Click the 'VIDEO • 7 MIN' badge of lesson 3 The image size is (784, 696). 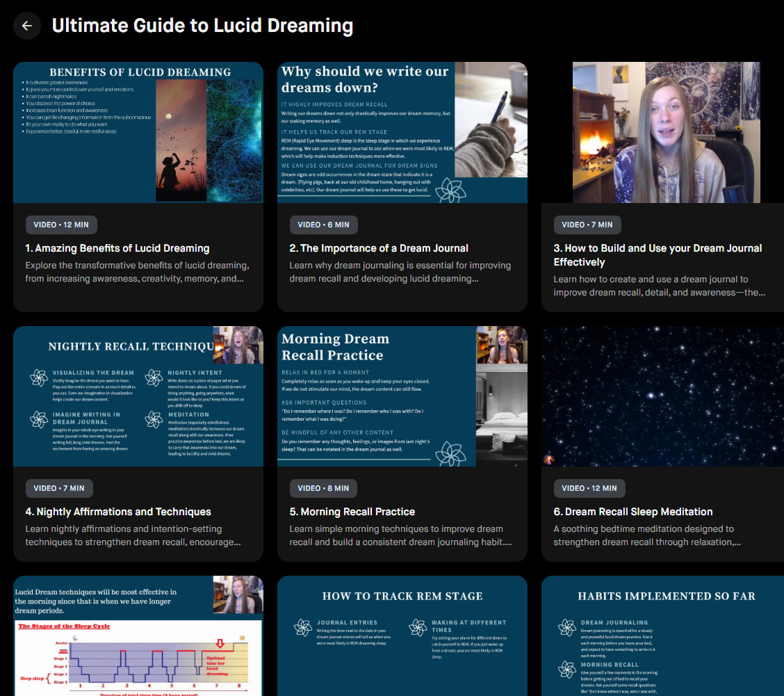tap(587, 225)
